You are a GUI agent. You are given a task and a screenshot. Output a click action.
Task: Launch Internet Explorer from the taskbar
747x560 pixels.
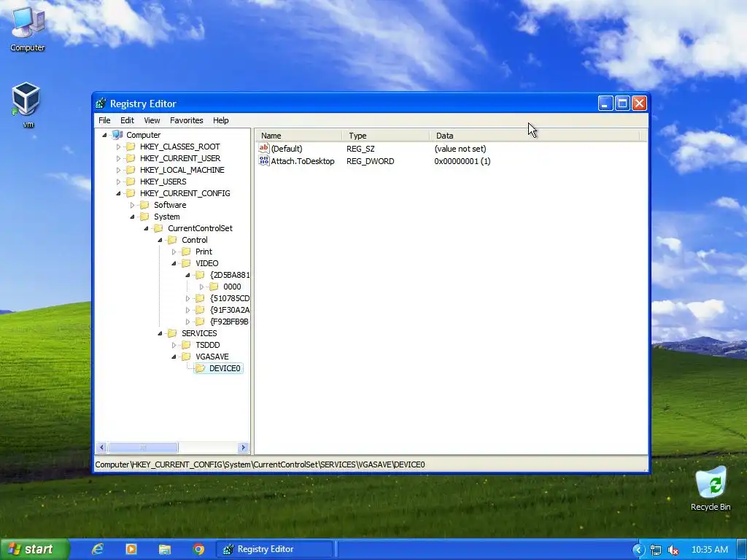coord(98,549)
